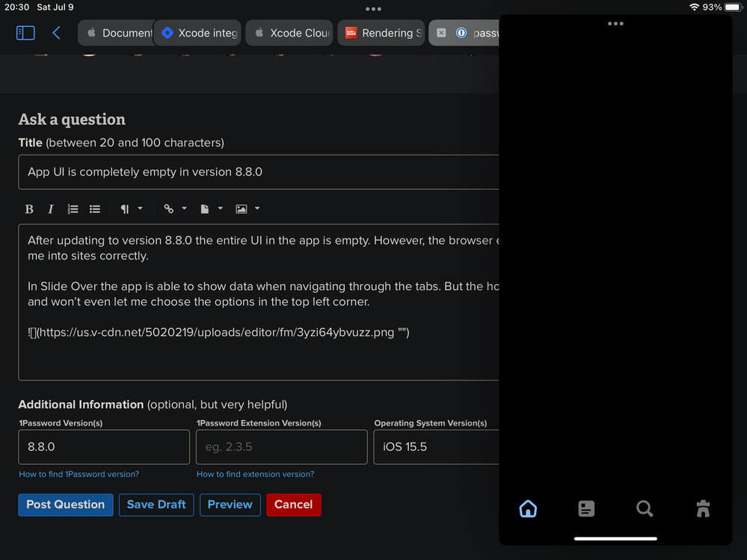Toggle bold formatting in the editor

[29, 209]
